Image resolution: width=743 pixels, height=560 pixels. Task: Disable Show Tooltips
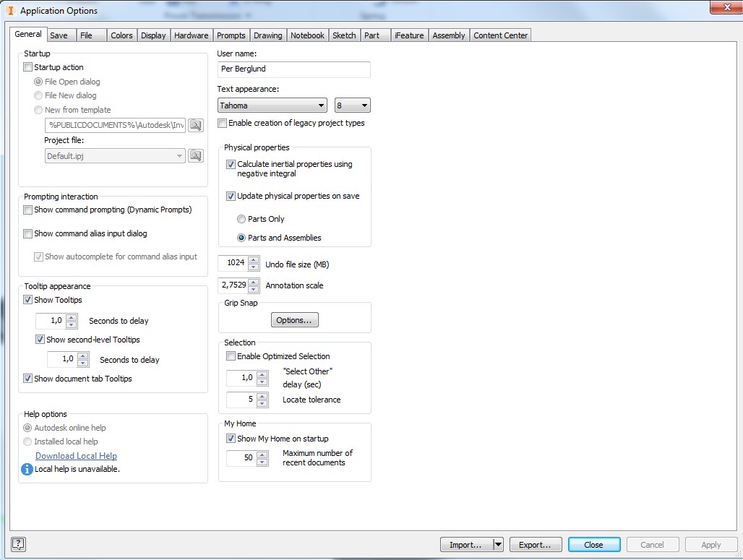[27, 299]
